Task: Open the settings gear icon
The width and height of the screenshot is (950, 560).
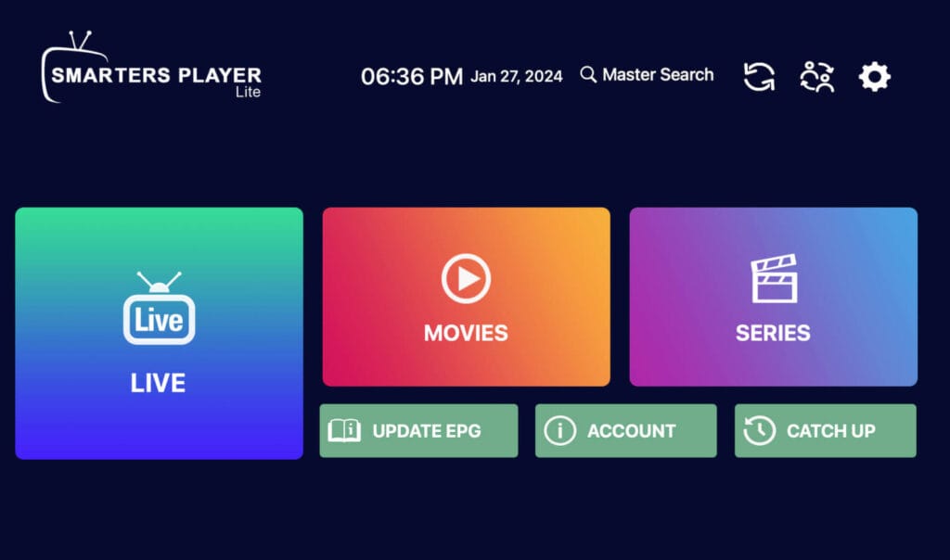Action: [873, 76]
